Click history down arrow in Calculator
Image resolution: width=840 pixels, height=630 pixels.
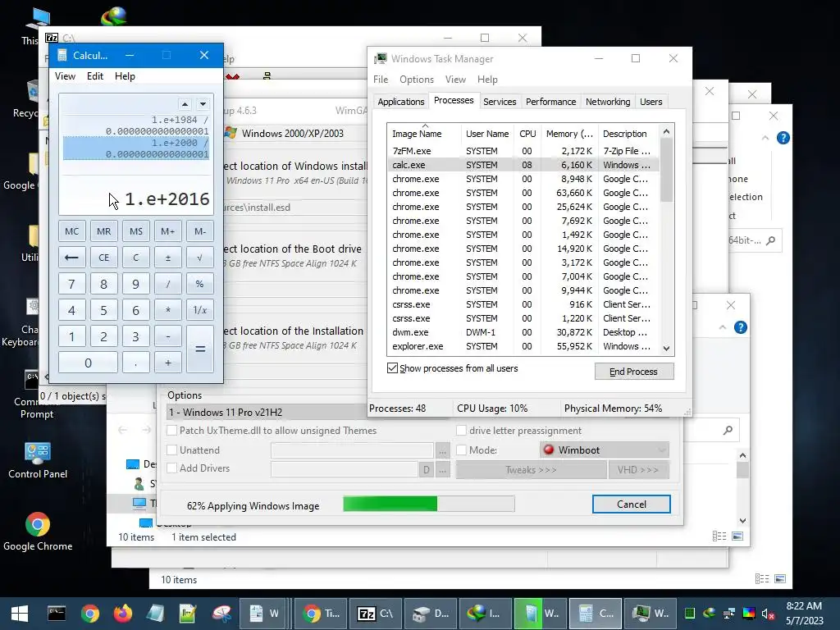point(203,104)
